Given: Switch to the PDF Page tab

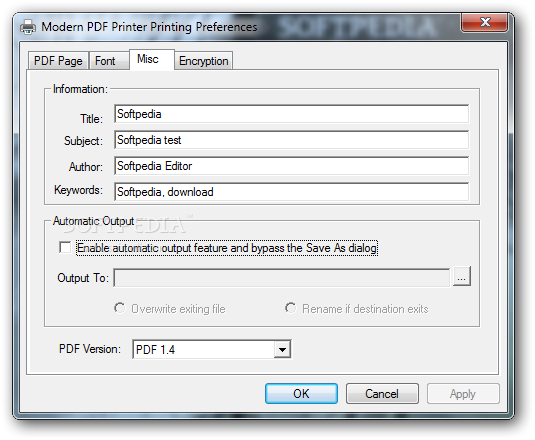Looking at the screenshot, I should click(x=58, y=61).
